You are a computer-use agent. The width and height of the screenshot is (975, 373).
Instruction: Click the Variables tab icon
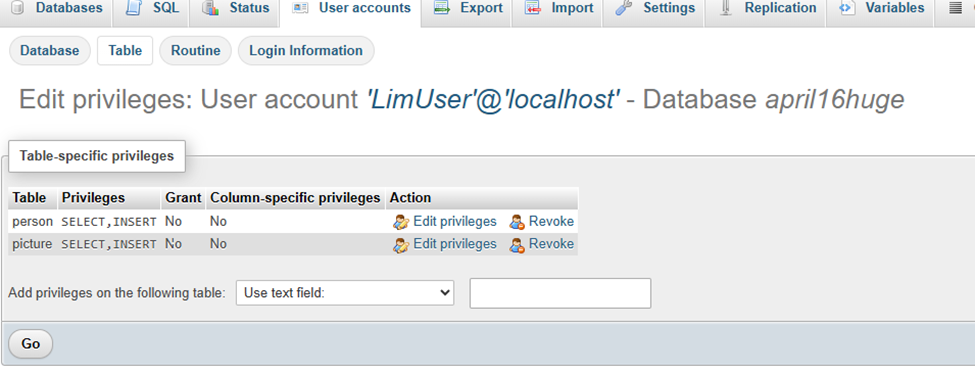click(x=845, y=9)
